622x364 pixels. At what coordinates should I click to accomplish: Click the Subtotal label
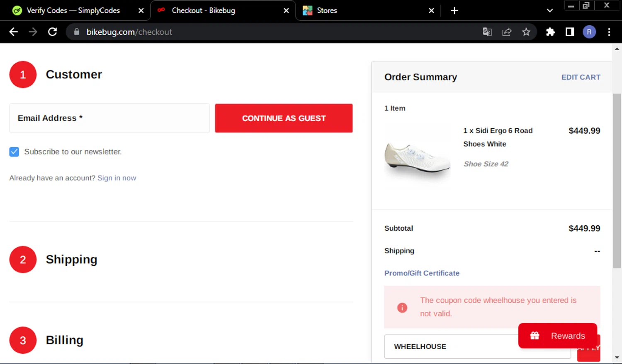coord(398,228)
